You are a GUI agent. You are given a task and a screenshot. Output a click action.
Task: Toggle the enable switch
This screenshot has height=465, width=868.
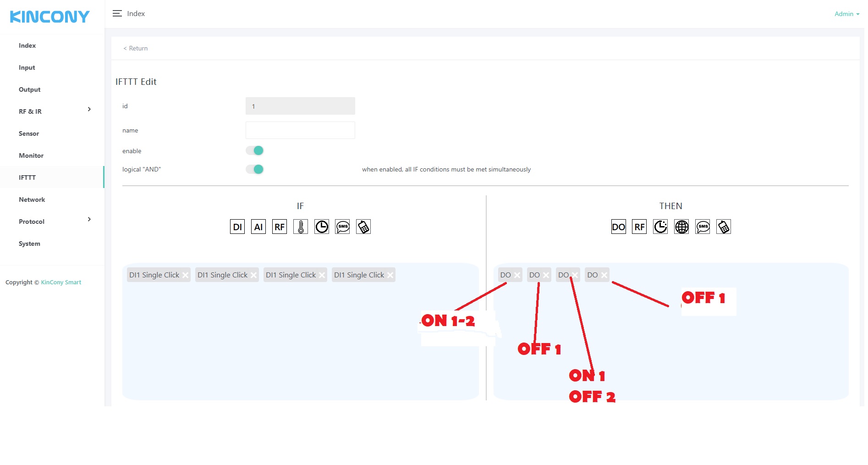pyautogui.click(x=255, y=150)
